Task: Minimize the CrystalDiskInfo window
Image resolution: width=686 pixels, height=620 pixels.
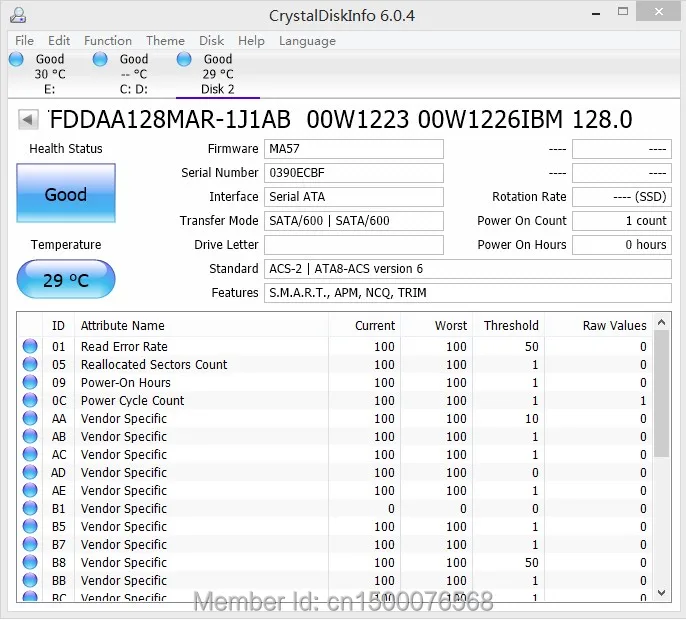Action: (x=595, y=13)
